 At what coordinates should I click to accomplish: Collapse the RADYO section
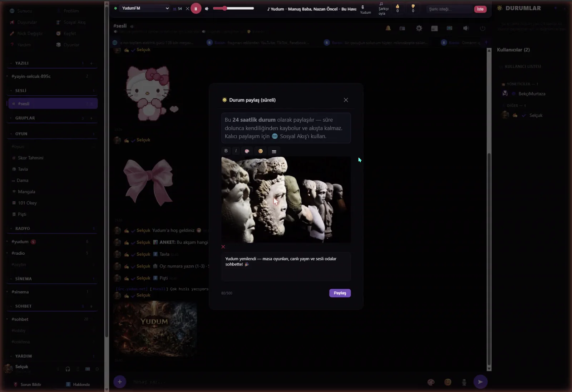point(23,229)
